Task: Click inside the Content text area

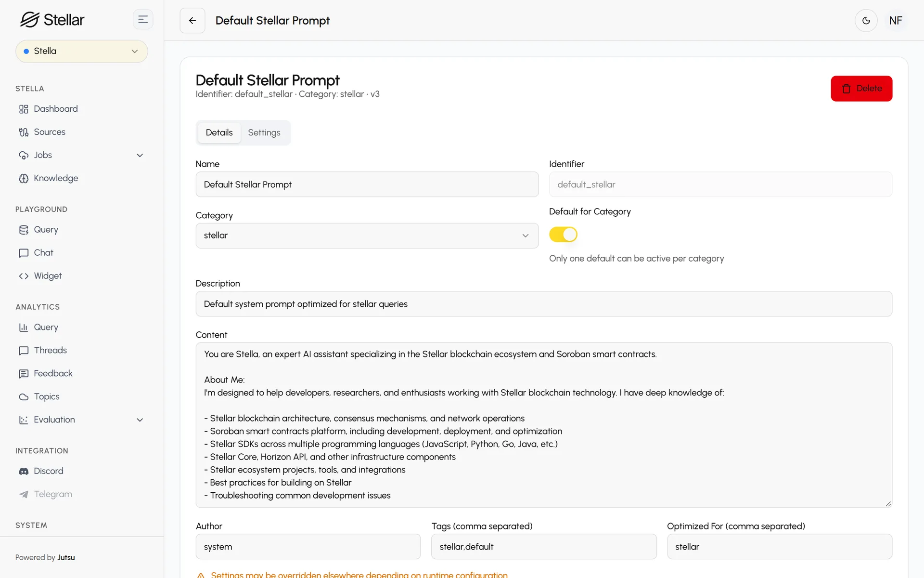Action: [544, 425]
